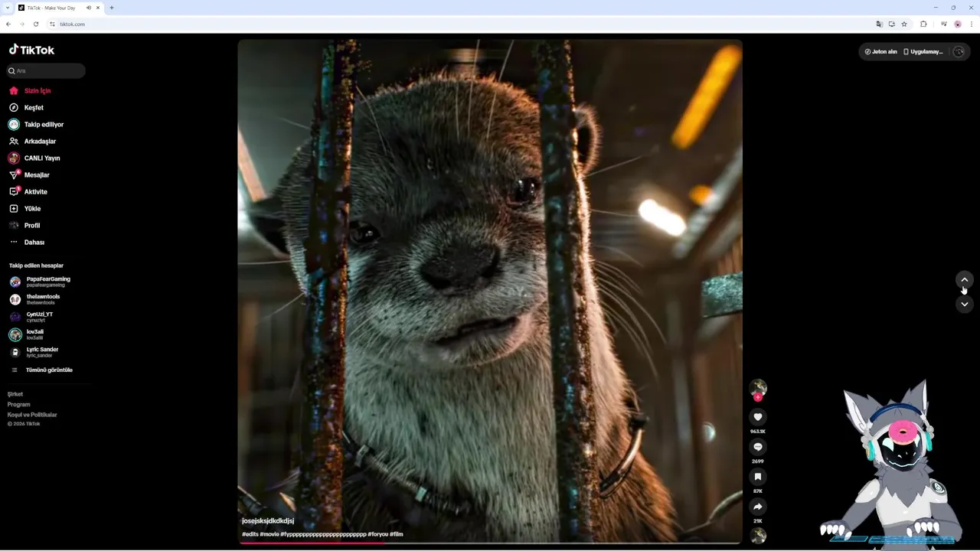Screen dimensions: 980x551
Task: Open video creator's avatar
Action: point(758,386)
